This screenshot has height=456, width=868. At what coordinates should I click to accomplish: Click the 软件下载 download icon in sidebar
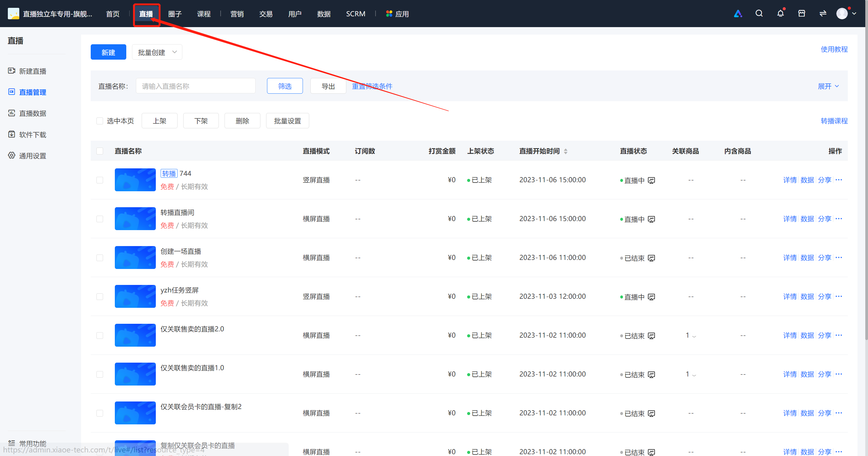click(11, 134)
